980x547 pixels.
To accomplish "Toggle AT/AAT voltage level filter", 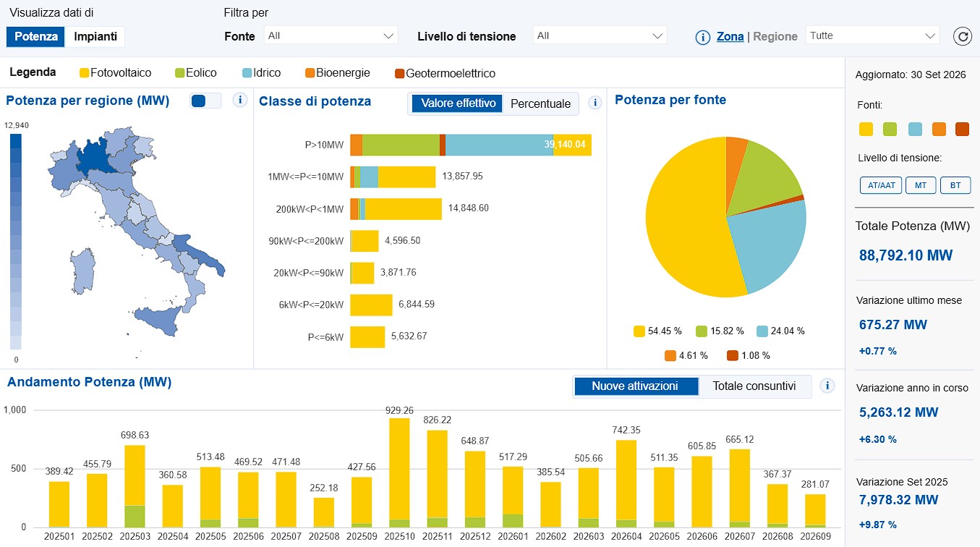I will (881, 185).
